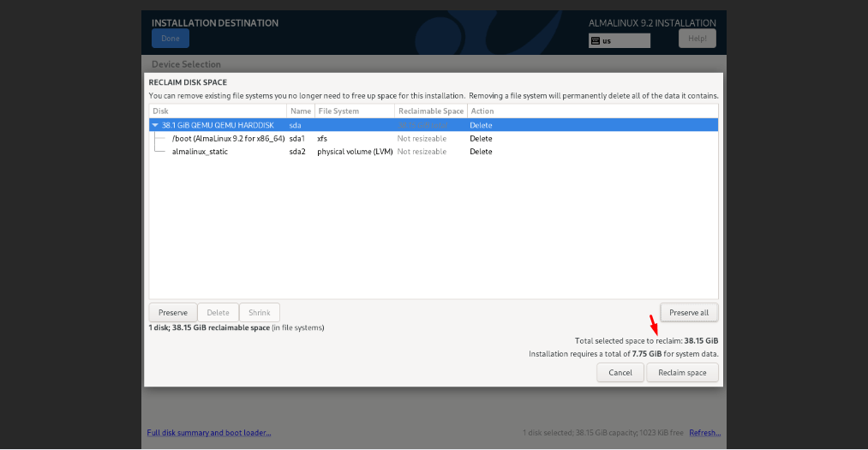Click the Shrink button

pyautogui.click(x=259, y=313)
